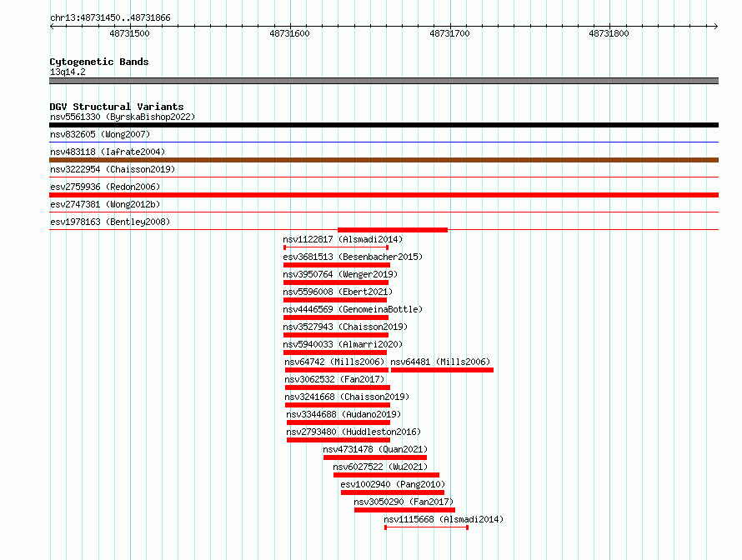This screenshot has width=742, height=560.
Task: Open variant nsv3222954 (Chaisson2019) label
Action: tap(113, 169)
